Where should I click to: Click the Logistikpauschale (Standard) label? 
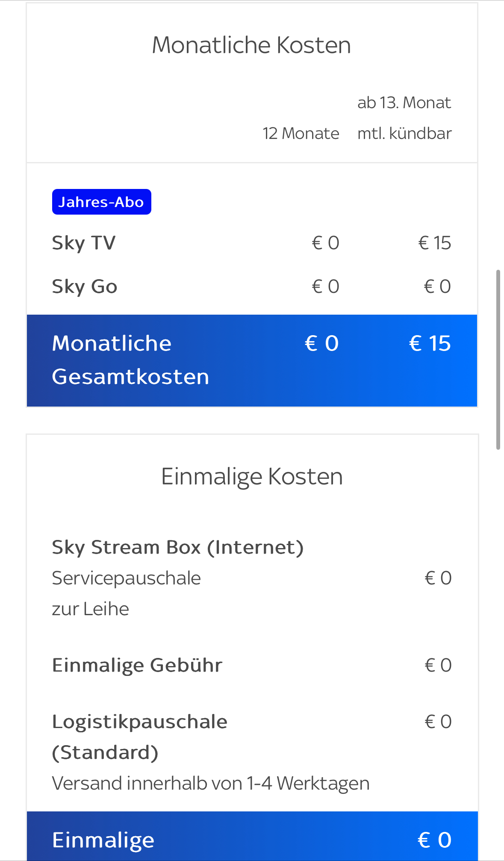pyautogui.click(x=139, y=737)
